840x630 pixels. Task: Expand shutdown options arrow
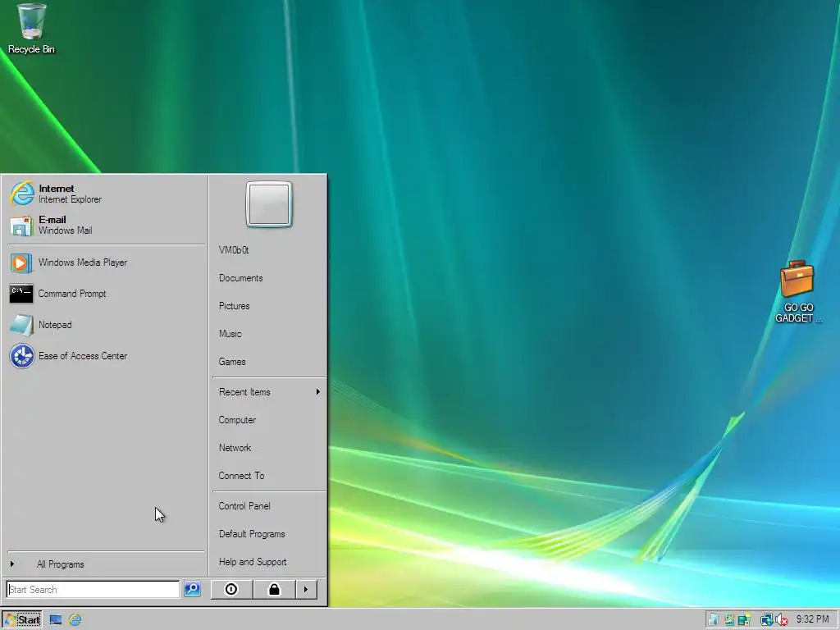306,589
